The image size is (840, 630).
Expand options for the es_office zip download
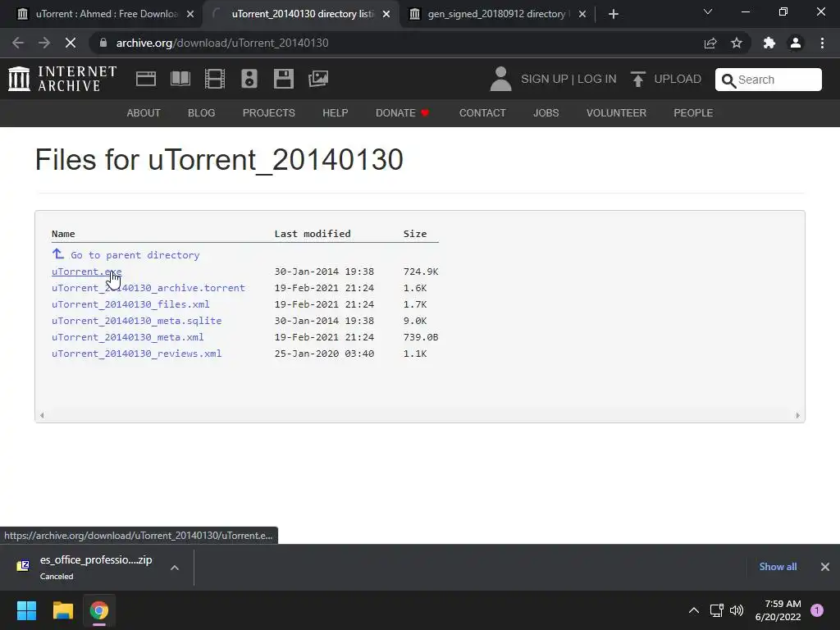point(175,568)
